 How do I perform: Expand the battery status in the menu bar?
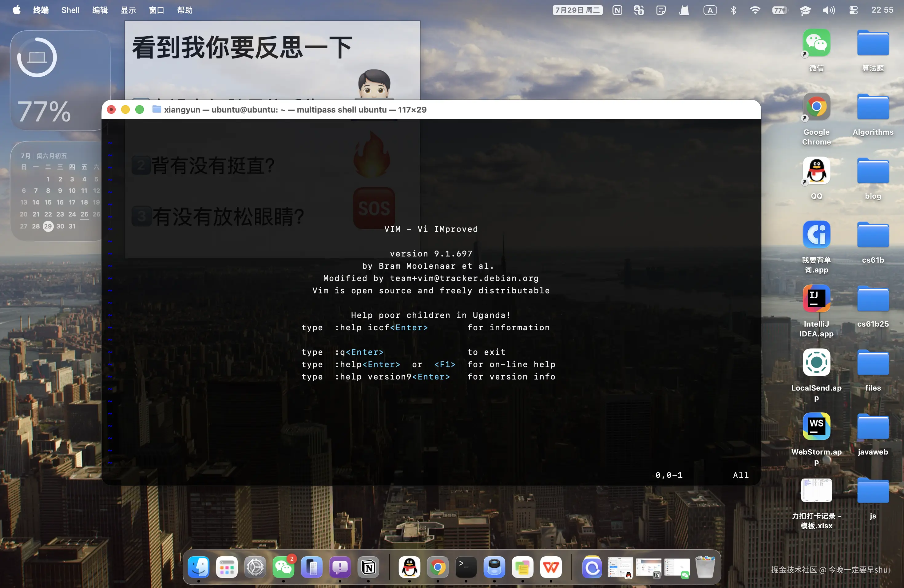pyautogui.click(x=779, y=10)
